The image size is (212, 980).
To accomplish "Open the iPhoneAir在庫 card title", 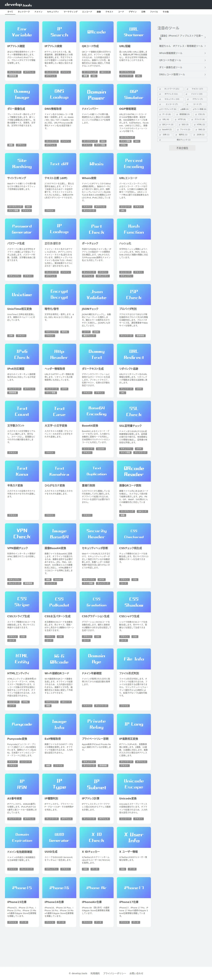I will coord(92,902).
